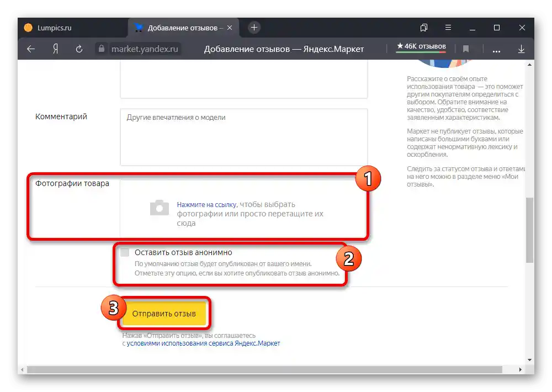This screenshot has width=552, height=392.
Task: Open downloads with the arrow icon
Action: coord(521,49)
